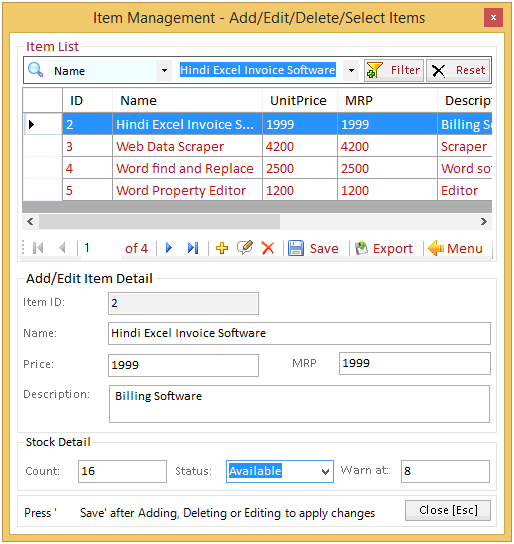Click the MRP 1200 cell
The width and height of the screenshot is (514, 544).
(x=387, y=190)
